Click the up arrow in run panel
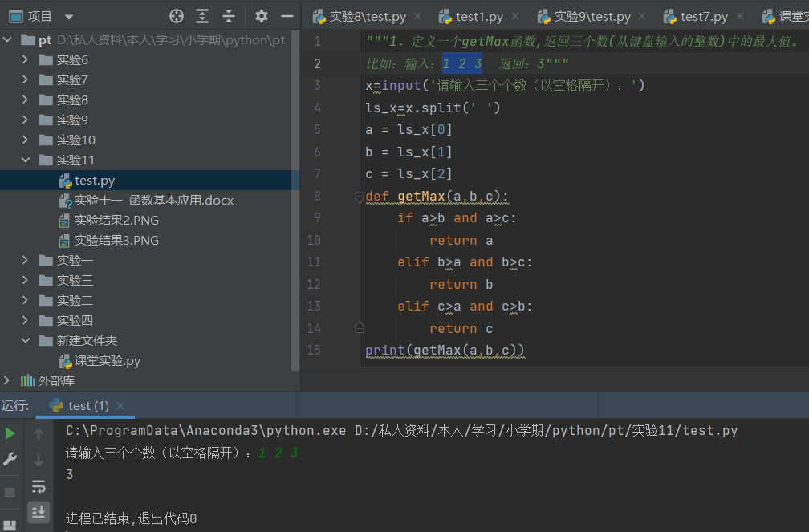The height and width of the screenshot is (532, 809). 39,434
